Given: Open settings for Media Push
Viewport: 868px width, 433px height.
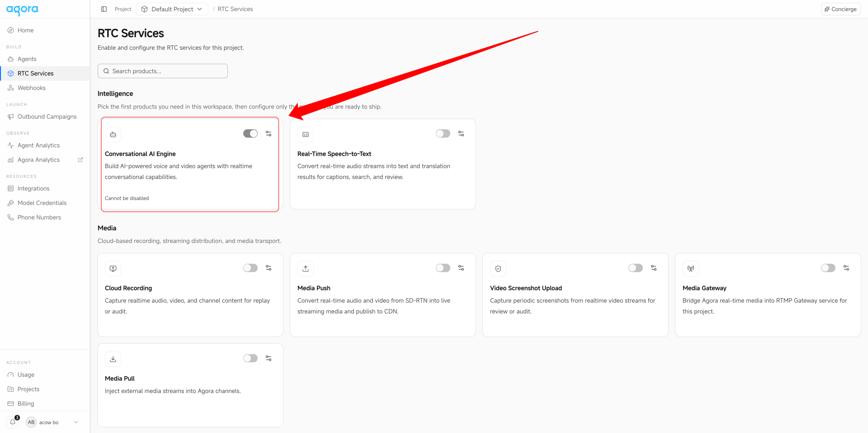Looking at the screenshot, I should [461, 268].
